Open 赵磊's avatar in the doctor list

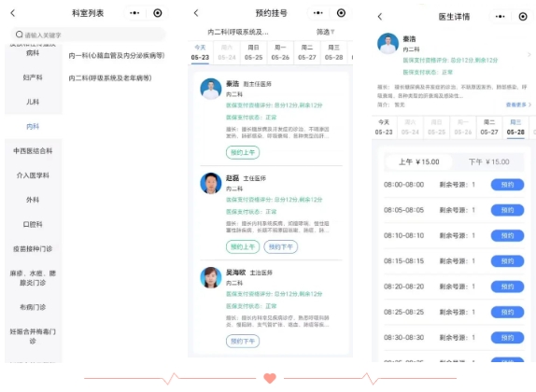click(211, 183)
